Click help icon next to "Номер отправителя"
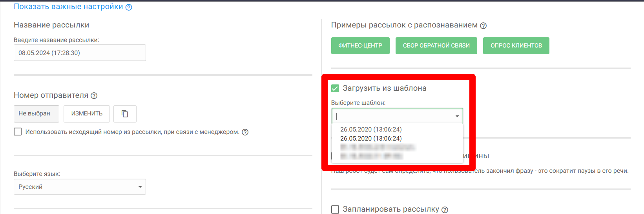644x214 pixels. pos(94,95)
